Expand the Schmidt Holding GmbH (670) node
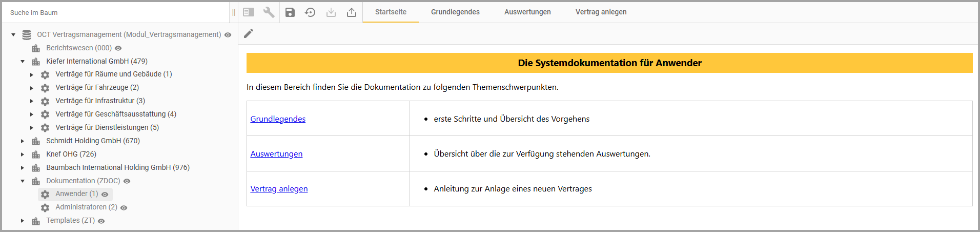 23,141
